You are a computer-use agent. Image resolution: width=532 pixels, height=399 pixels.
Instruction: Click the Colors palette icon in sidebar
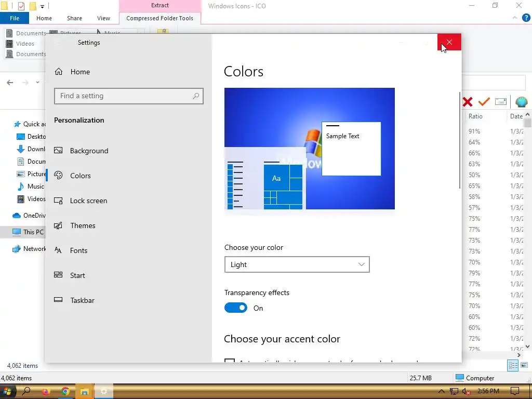pyautogui.click(x=58, y=175)
